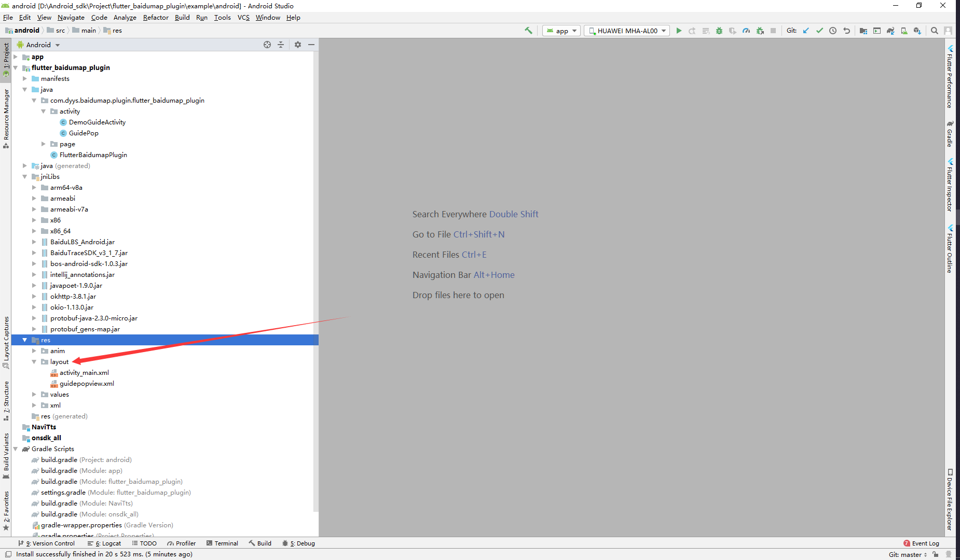
Task: Click Sync Project with Gradle Files icon
Action: tap(890, 31)
